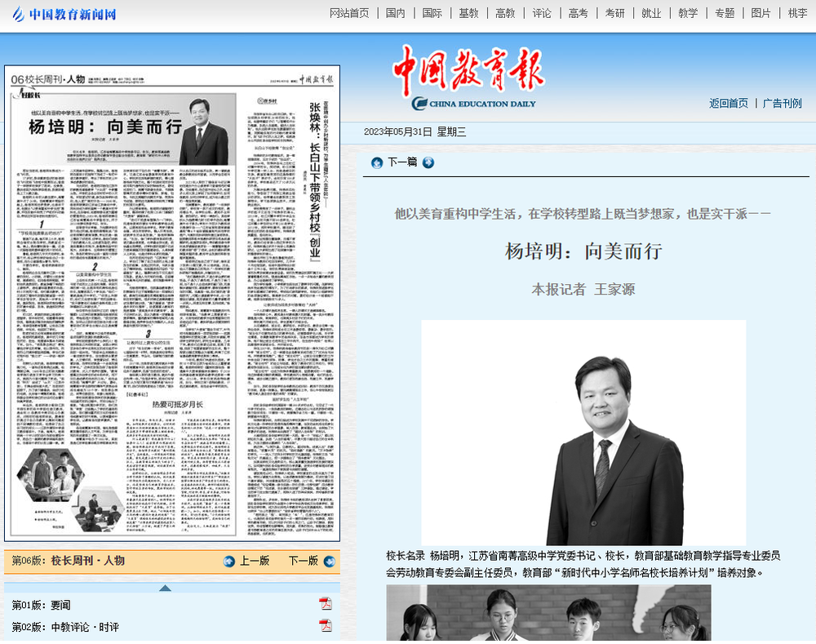
Task: Click the portrait photo of 杨培明
Action: (x=583, y=433)
